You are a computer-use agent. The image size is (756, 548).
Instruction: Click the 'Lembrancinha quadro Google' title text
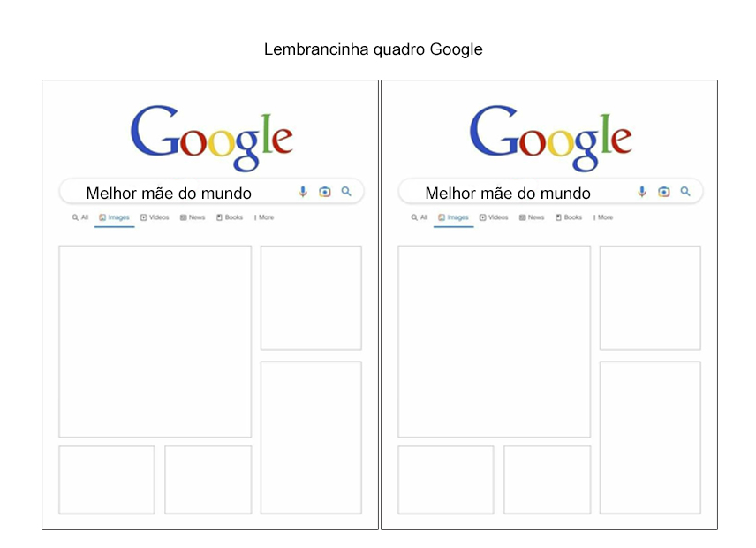click(x=374, y=49)
